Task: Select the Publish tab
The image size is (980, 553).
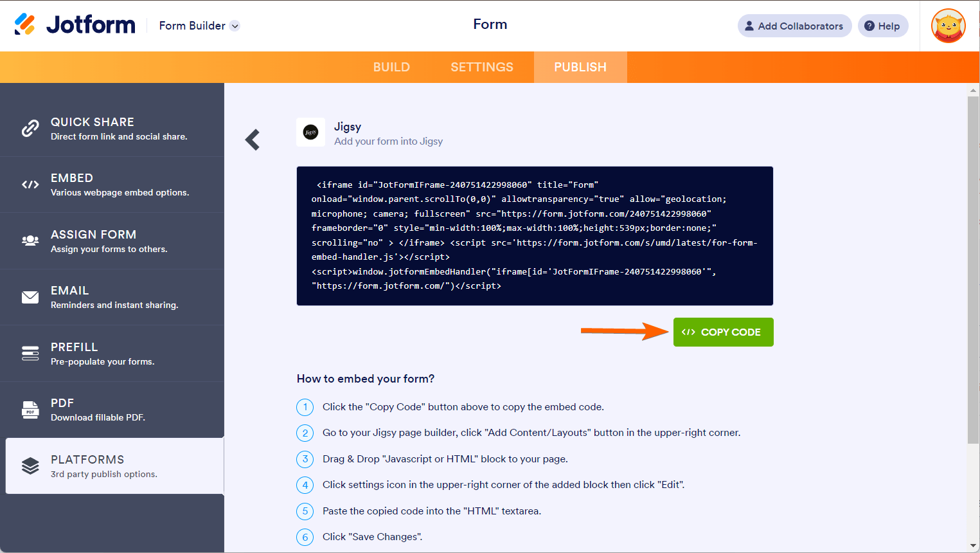Action: coord(580,67)
